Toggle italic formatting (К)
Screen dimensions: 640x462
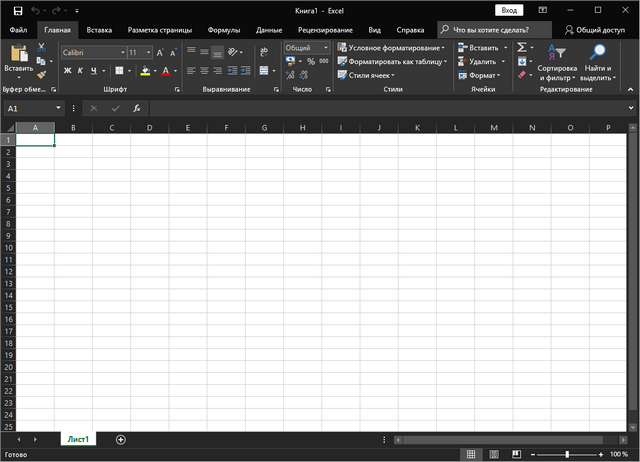(81, 71)
